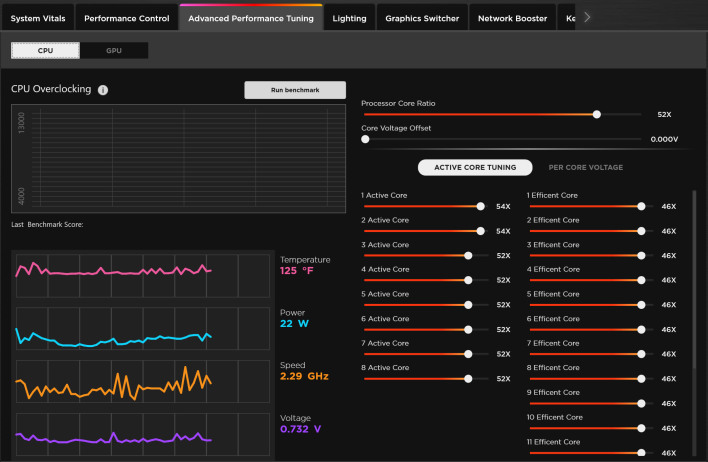This screenshot has width=708, height=462.
Task: Click the 8 Active Core slider handle
Action: pos(468,379)
